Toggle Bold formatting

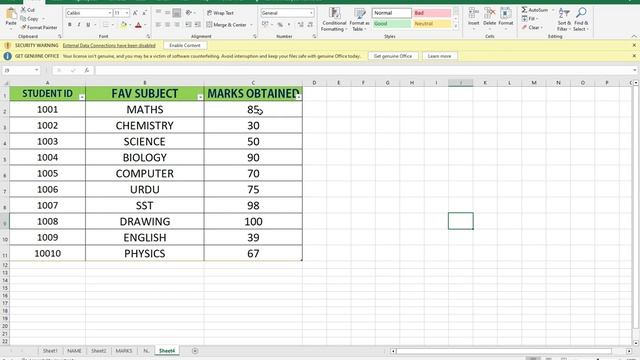click(70, 25)
